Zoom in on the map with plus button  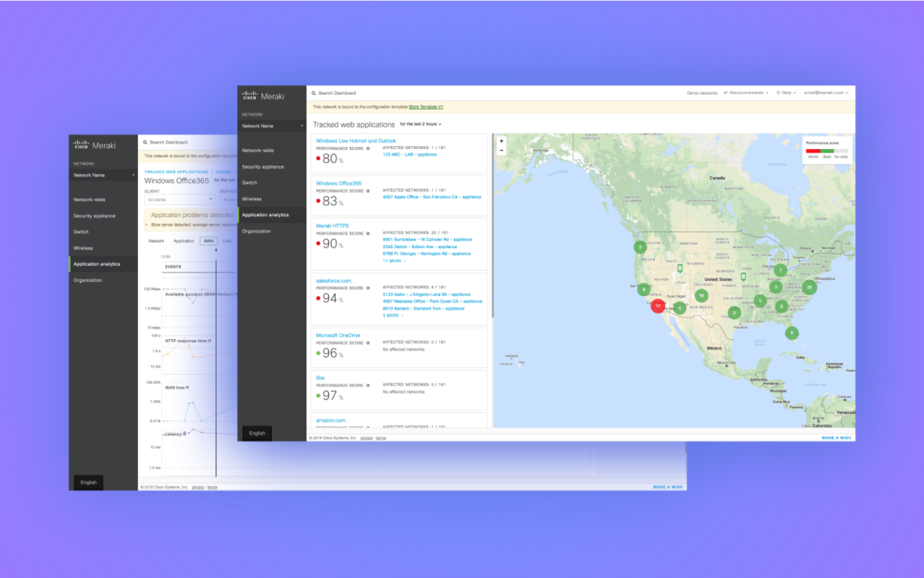(502, 142)
